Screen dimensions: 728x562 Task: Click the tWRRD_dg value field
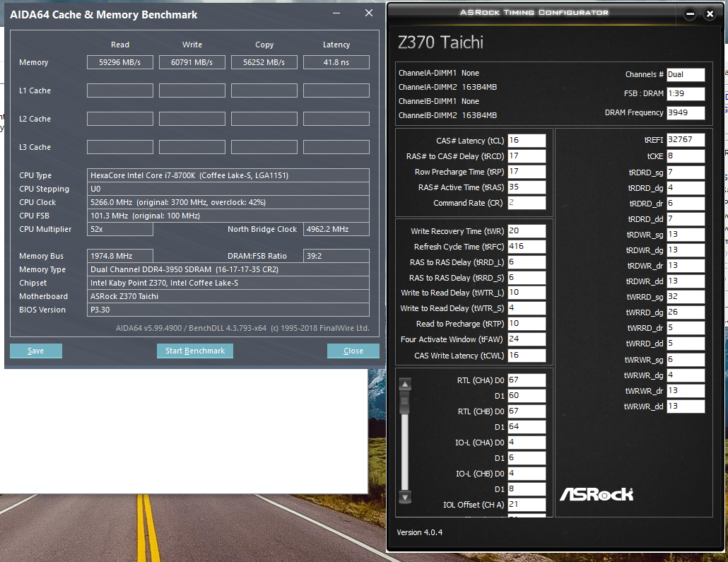coord(686,312)
